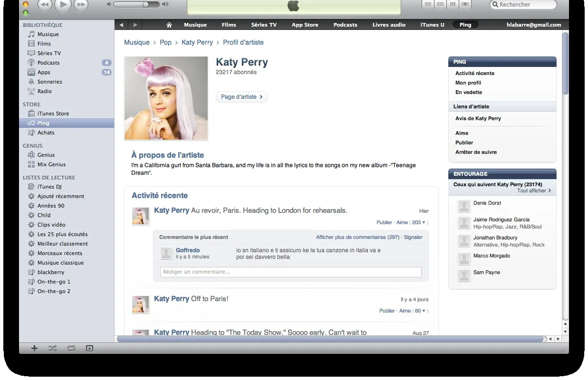Click Katy Perry's large profile photo
This screenshot has height=380, width=588.
click(166, 98)
